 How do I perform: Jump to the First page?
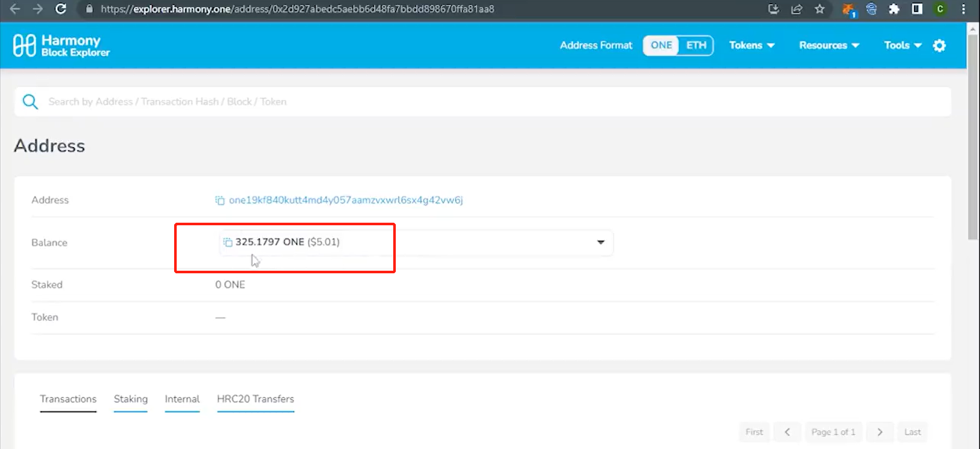coord(754,432)
